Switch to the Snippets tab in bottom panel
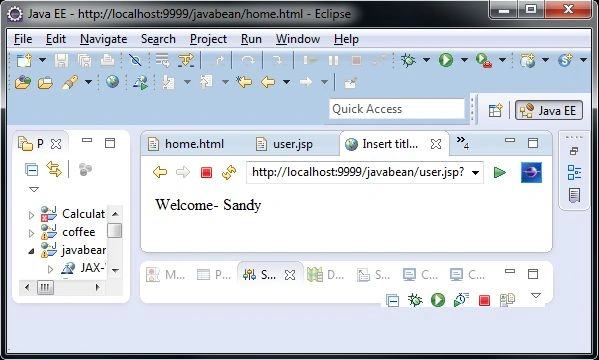The image size is (599, 360). tap(373, 274)
